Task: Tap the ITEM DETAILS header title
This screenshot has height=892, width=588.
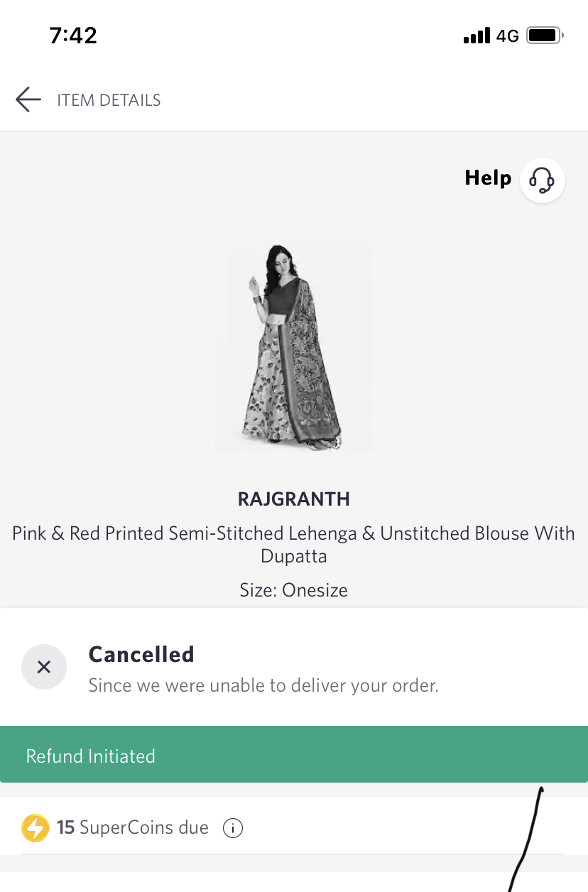Action: point(109,100)
